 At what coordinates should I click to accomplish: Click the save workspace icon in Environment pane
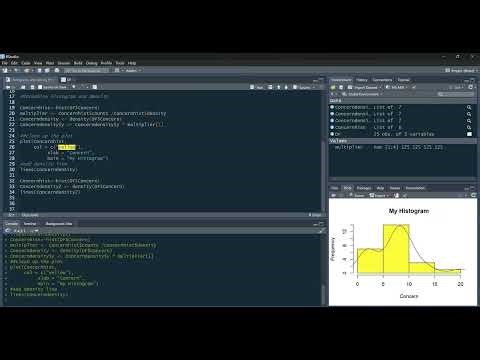click(341, 87)
